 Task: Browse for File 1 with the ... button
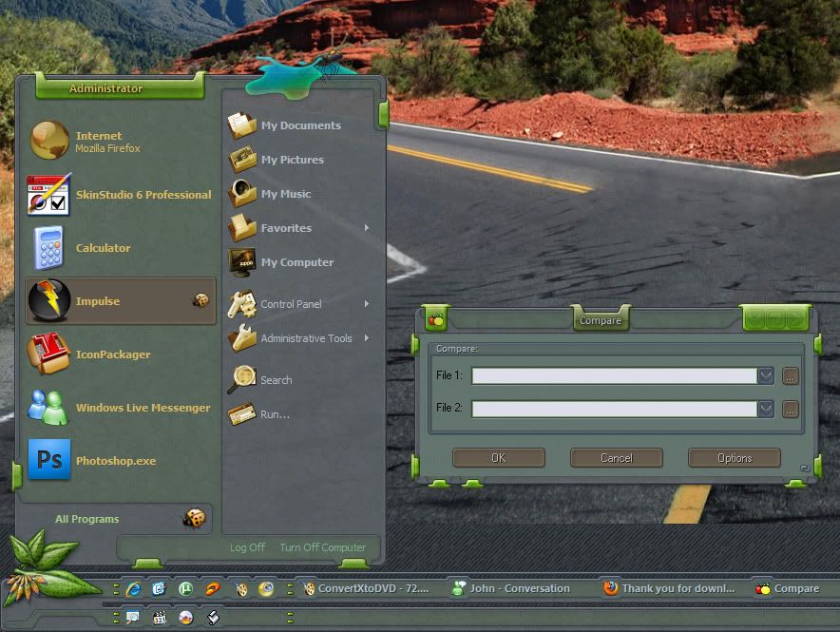click(791, 376)
